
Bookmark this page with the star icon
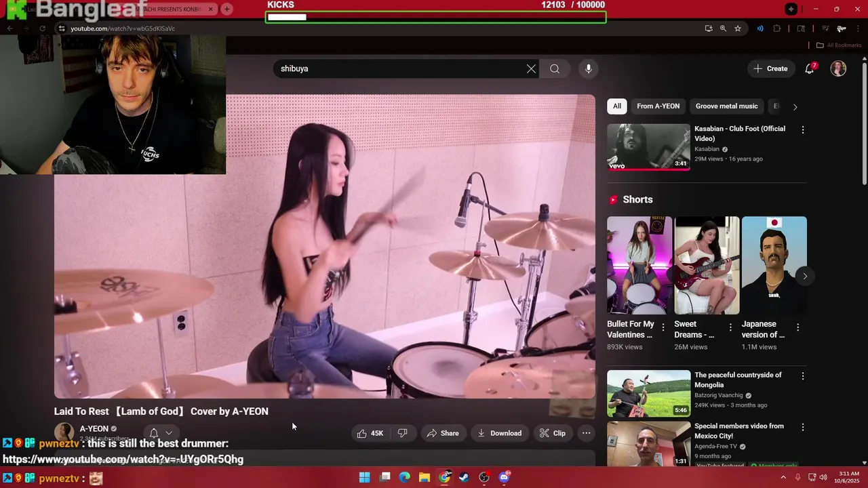click(738, 28)
